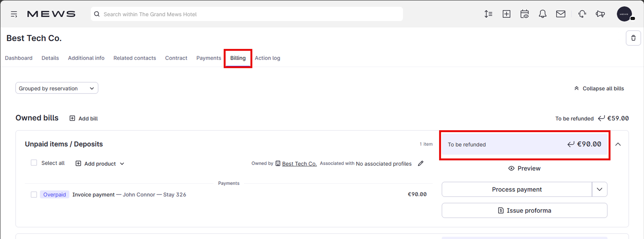Open the hamburger main menu
The image size is (644, 239).
14,14
